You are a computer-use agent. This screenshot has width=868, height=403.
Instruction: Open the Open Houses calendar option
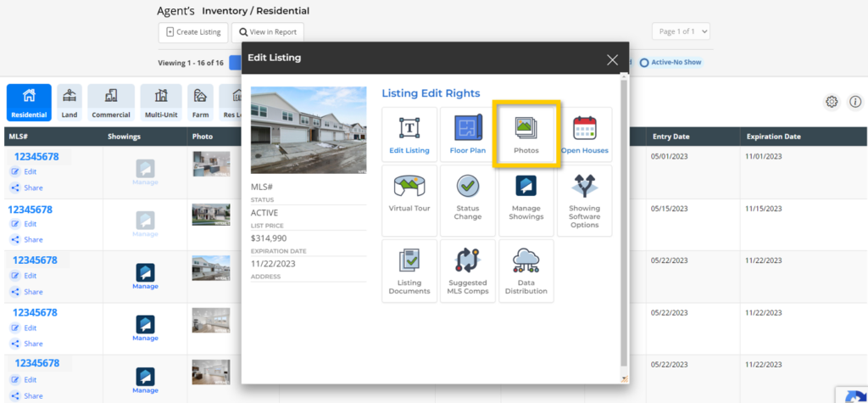point(584,135)
